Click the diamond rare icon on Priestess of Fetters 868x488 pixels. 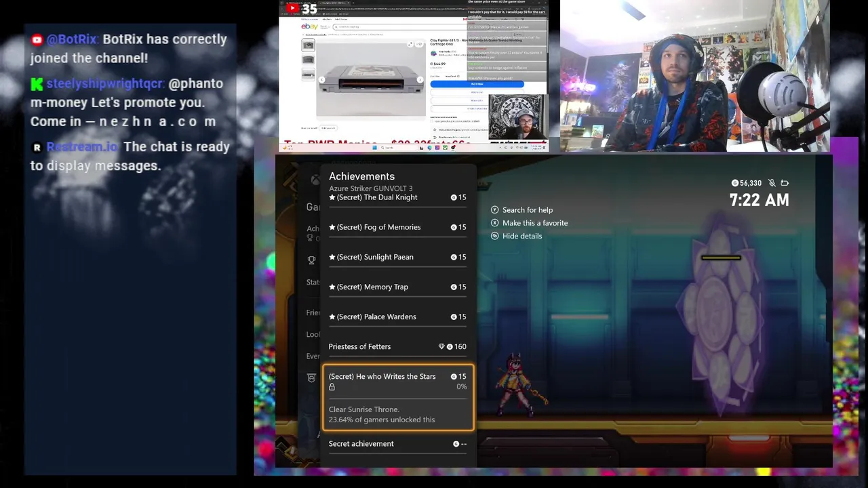(x=441, y=346)
